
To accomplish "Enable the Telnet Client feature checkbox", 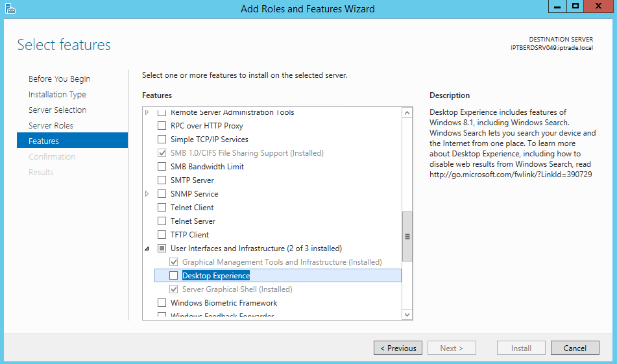I will point(162,208).
